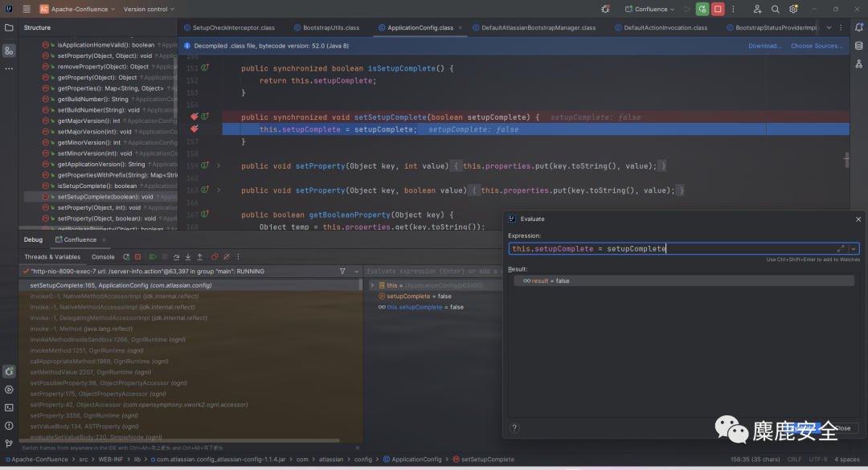Viewport: 868px width, 470px height.
Task: Toggle breakpoint on line 156
Action: click(x=194, y=129)
